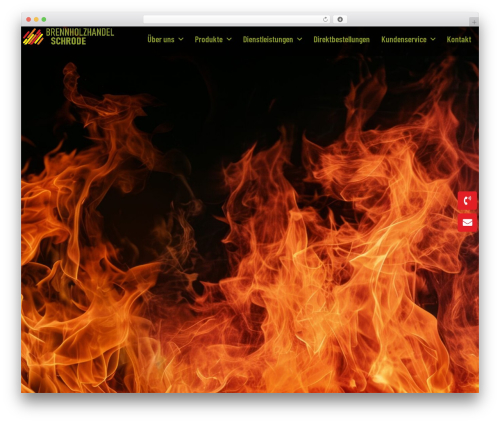500x423 pixels.
Task: Expand the Kundenservice dropdown chevron
Action: [x=433, y=39]
